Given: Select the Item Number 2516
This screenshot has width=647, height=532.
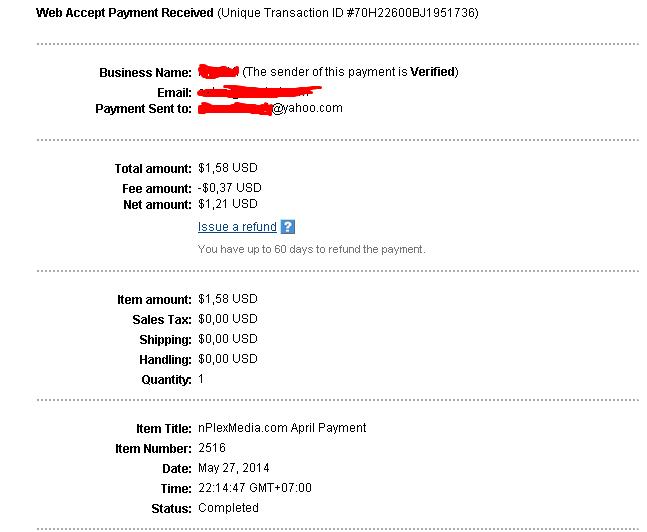Looking at the screenshot, I should 212,448.
